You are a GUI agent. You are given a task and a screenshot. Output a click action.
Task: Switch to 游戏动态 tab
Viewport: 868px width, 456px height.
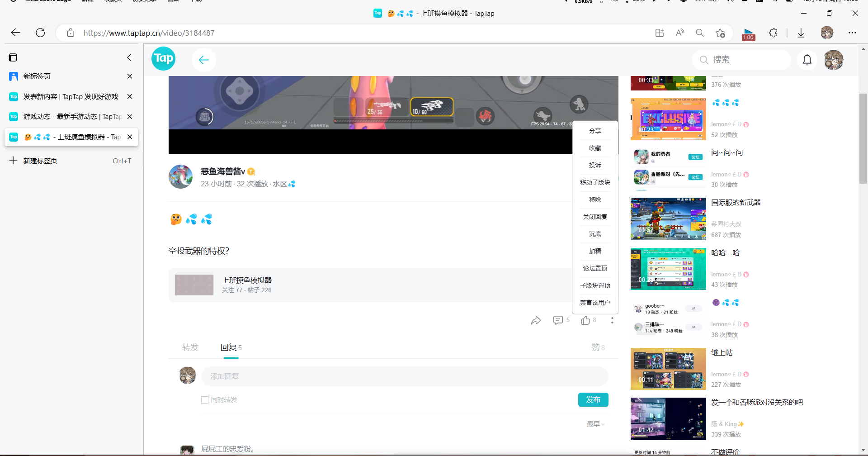pyautogui.click(x=71, y=116)
